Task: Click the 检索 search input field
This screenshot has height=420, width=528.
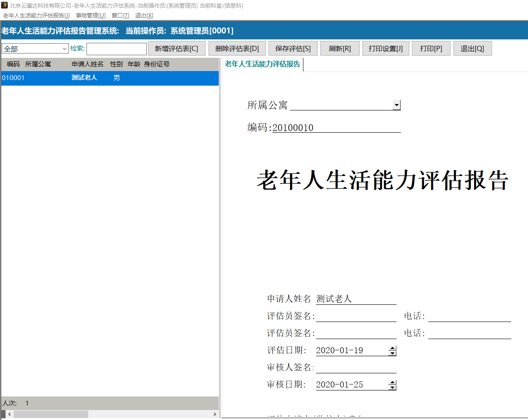Action: pyautogui.click(x=116, y=49)
